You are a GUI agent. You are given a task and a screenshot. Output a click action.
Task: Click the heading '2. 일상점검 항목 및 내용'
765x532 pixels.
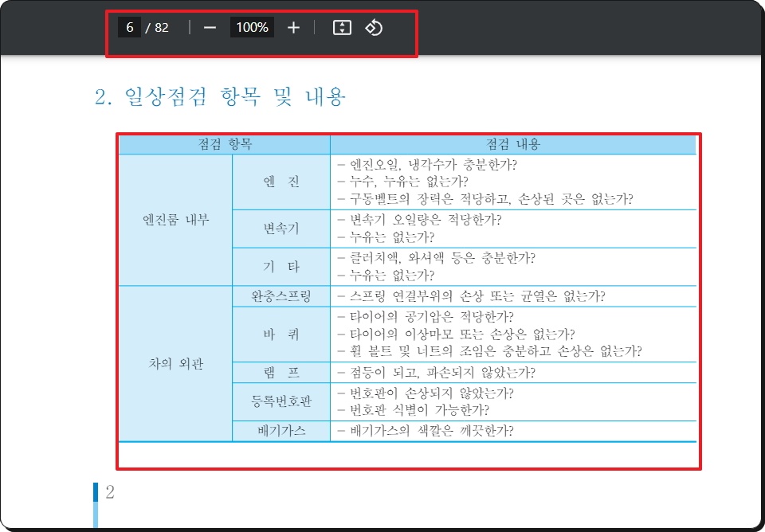tap(221, 97)
